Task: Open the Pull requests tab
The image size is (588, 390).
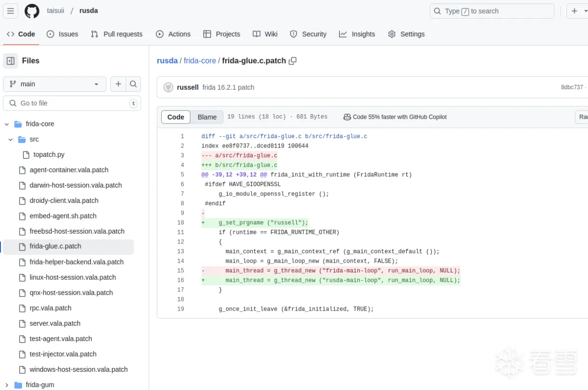Action: tap(117, 34)
